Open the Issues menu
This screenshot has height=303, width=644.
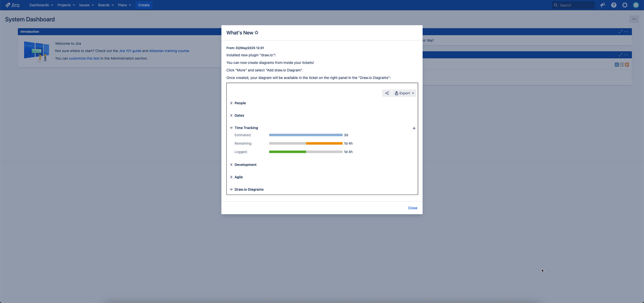87,5
